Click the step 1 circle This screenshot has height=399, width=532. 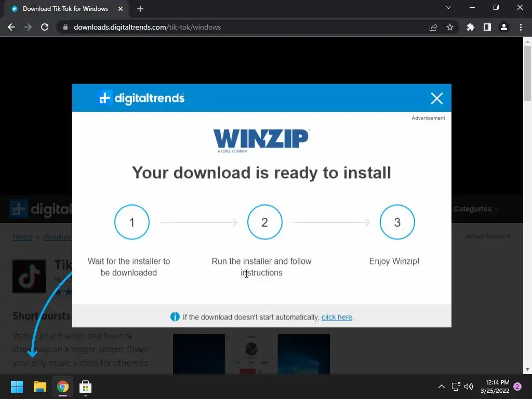click(x=132, y=222)
